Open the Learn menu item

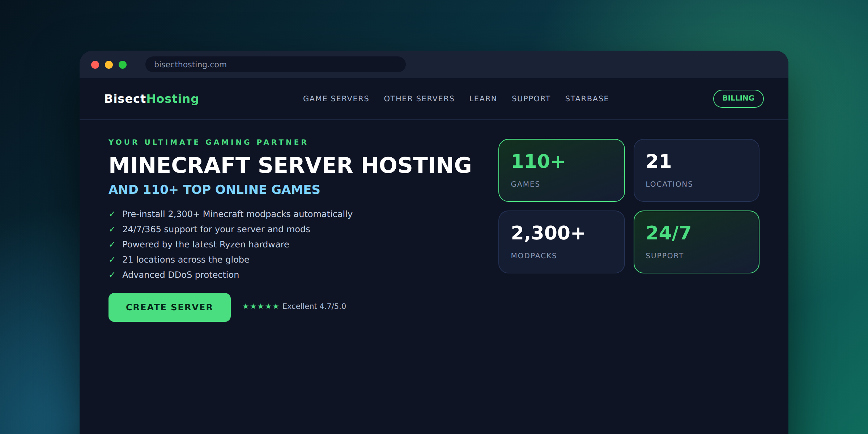[483, 99]
